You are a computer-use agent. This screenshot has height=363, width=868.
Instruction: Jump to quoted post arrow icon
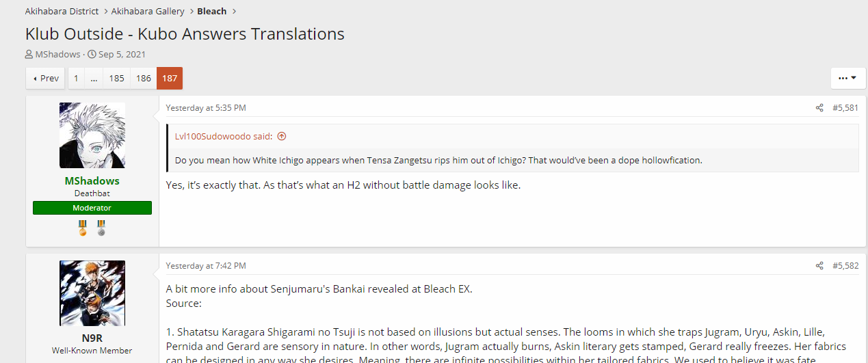pos(281,136)
